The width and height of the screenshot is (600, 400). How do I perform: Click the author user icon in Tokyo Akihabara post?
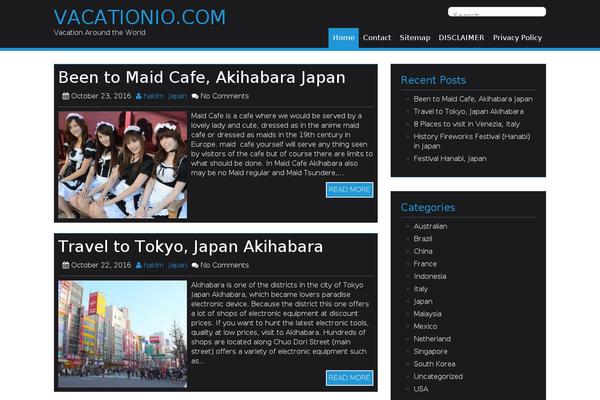139,265
